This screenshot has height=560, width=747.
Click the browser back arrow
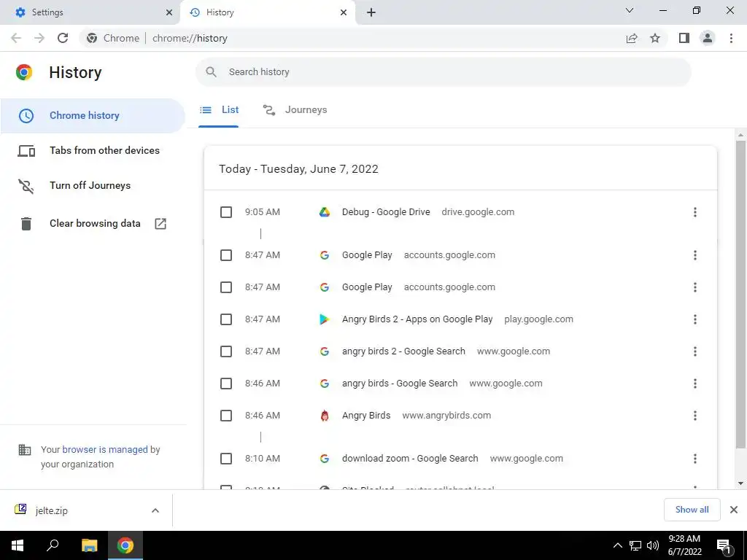tap(16, 38)
